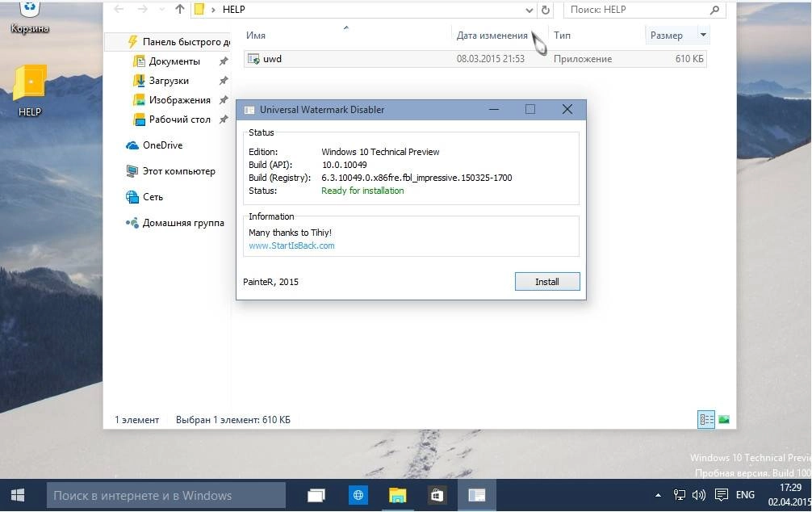Select Домашняя группа in navigation pane
This screenshot has height=512, width=812.
[175, 223]
